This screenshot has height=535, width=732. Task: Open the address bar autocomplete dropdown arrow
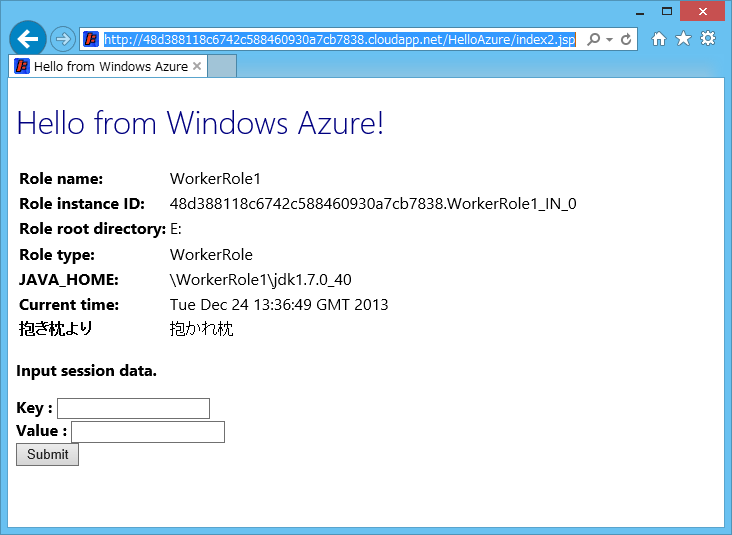coord(609,40)
